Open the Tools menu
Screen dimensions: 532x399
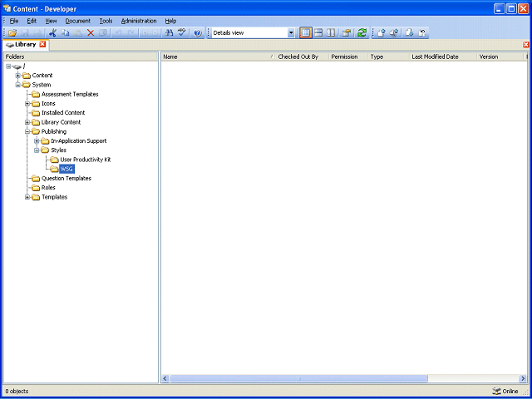(106, 21)
